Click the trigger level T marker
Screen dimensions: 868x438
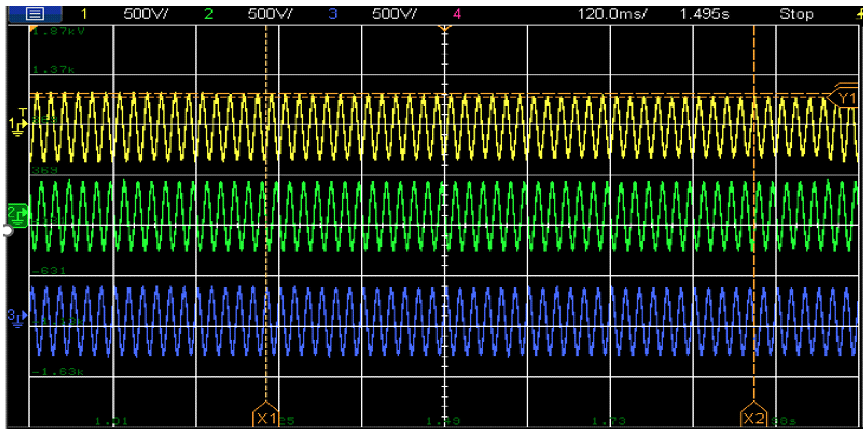[23, 111]
